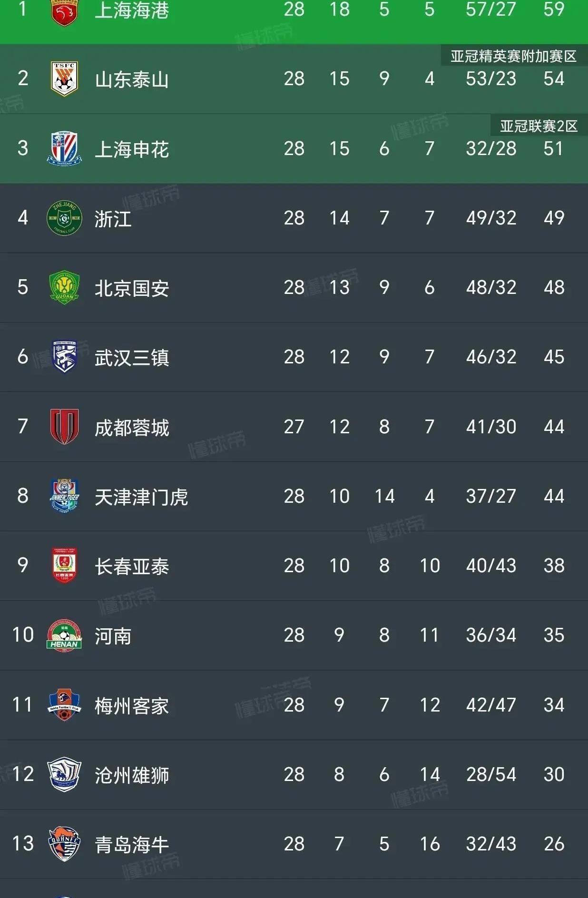Open the Chengdu Rongcheng red shield
Image resolution: width=588 pixels, height=898 pixels.
[x=64, y=427]
